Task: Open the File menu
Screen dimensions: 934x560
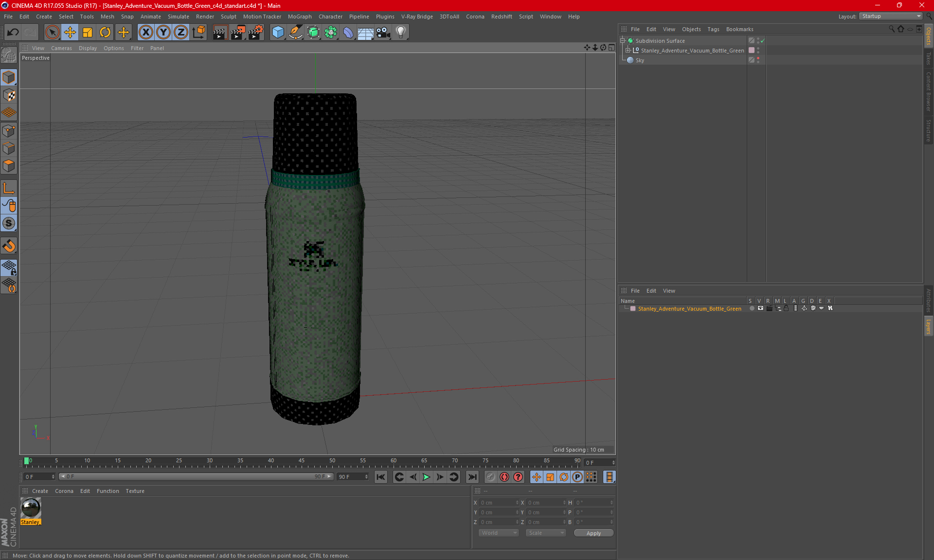Action: (x=8, y=17)
